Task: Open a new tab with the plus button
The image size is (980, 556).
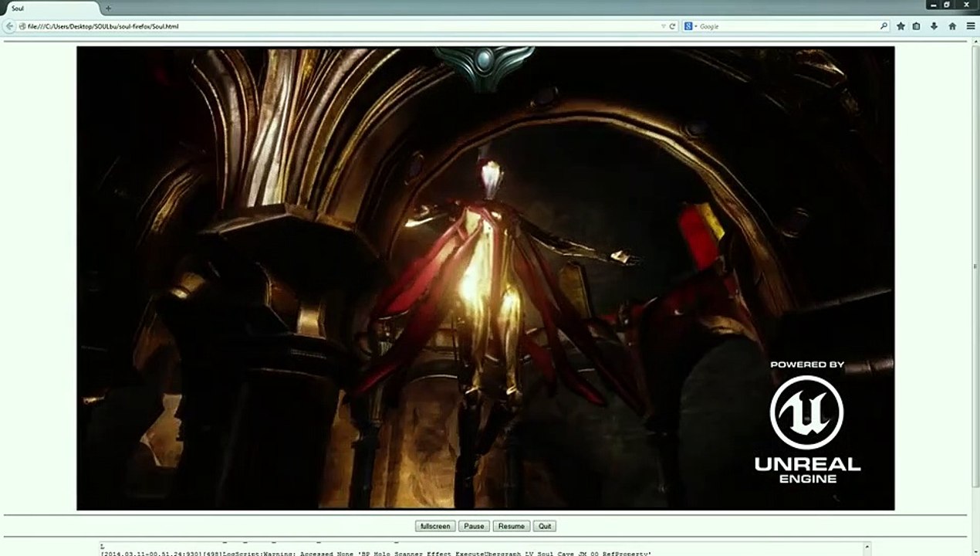Action: point(108,8)
